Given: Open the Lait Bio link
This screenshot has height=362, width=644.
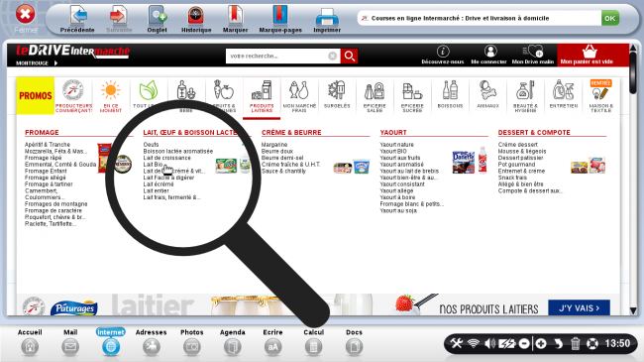Looking at the screenshot, I should tap(153, 164).
